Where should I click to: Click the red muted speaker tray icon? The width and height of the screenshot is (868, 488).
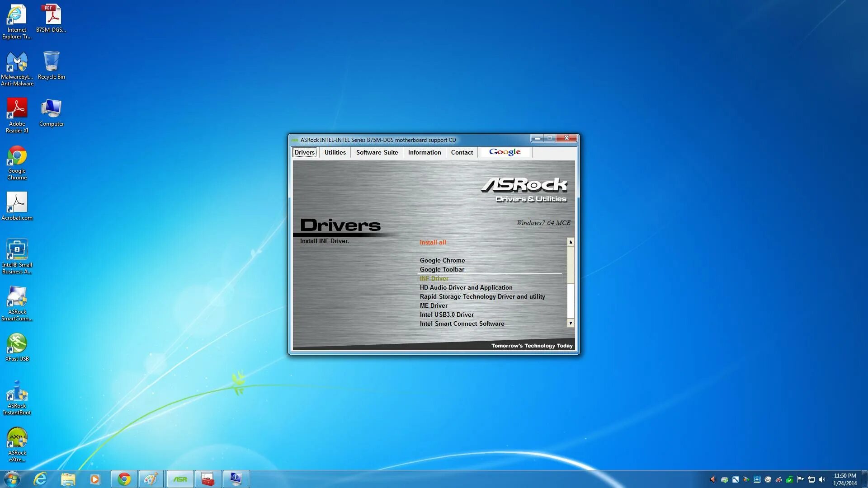tap(713, 479)
